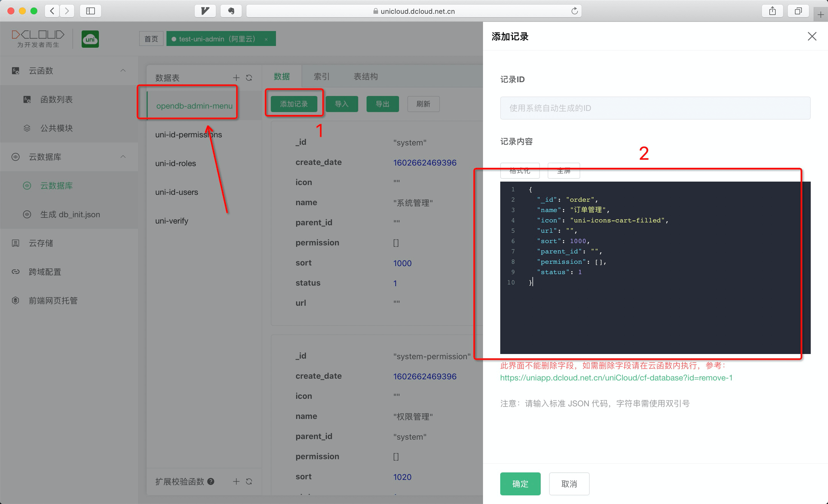The width and height of the screenshot is (828, 504).
Task: Click the DCloud logo
Action: (x=38, y=39)
